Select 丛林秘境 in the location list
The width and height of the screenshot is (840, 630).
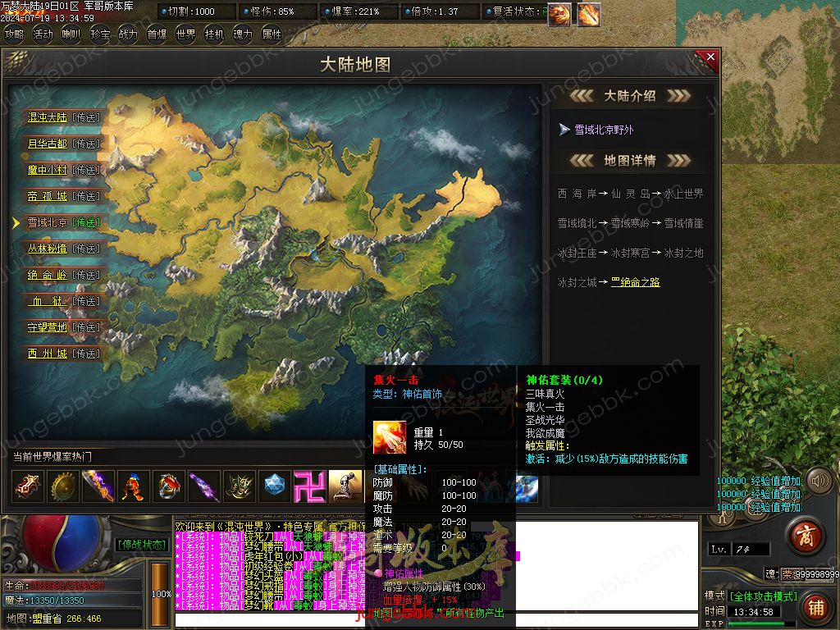[x=47, y=249]
